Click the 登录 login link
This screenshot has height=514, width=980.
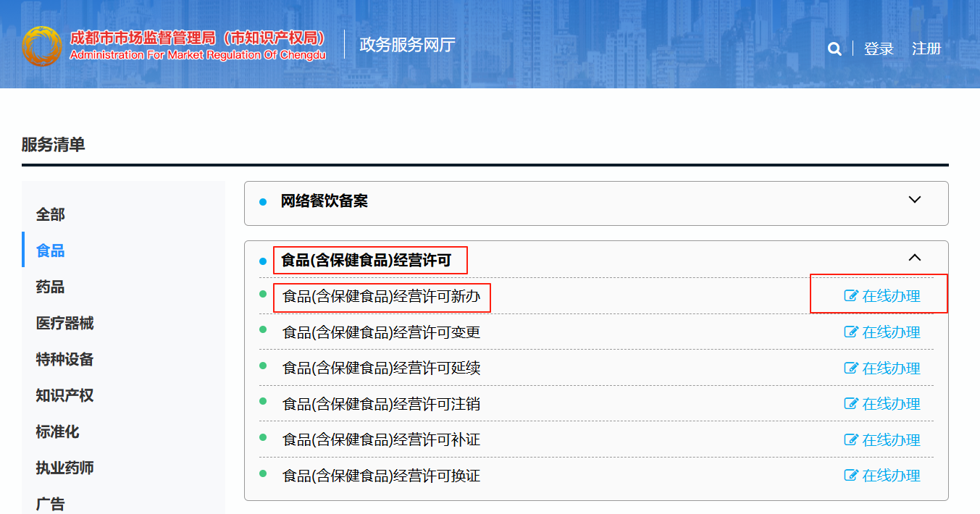(879, 49)
